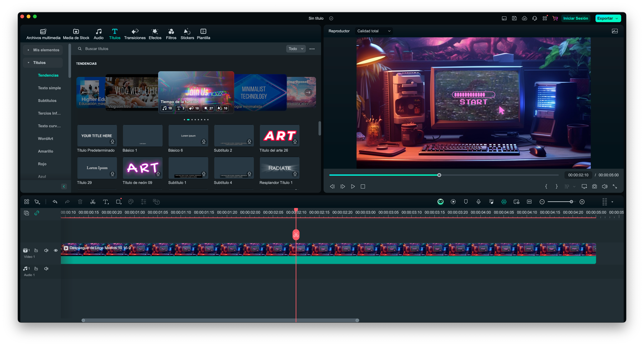Viewport: 644px width, 346px height.
Task: Click the cloud upload icon in title bar
Action: pos(524,18)
